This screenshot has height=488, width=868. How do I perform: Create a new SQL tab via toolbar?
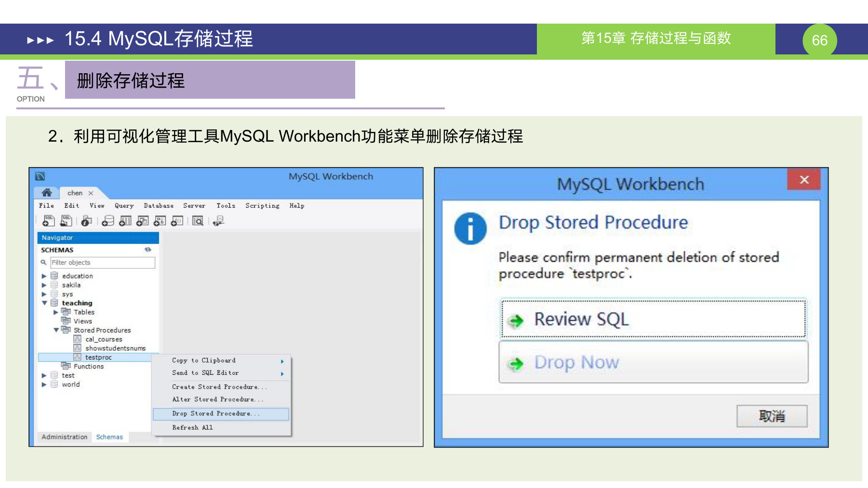pos(49,221)
